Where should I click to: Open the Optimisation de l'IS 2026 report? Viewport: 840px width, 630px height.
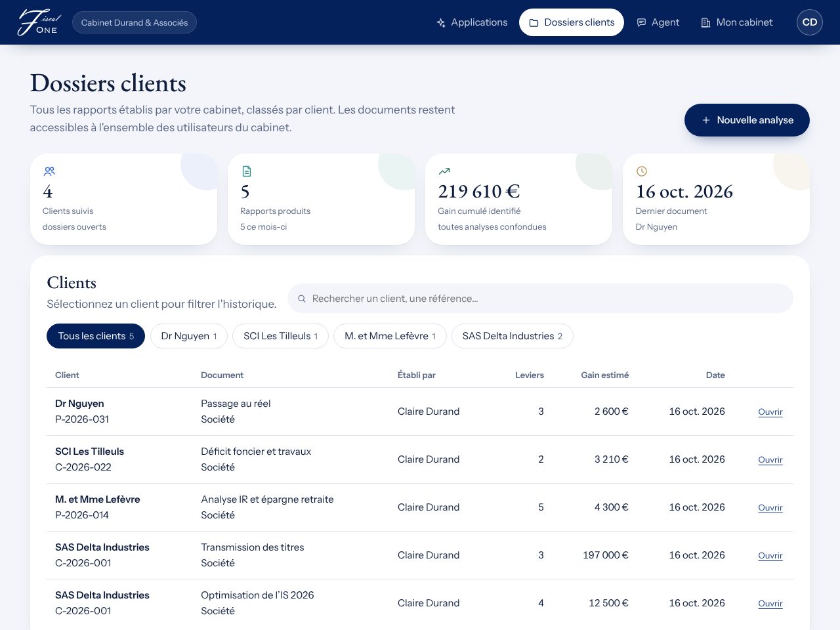click(770, 604)
